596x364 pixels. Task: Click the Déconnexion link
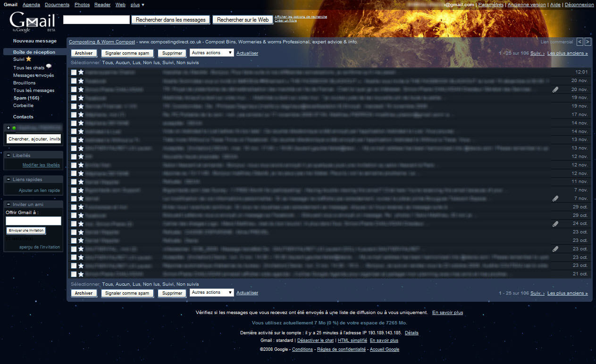579,5
